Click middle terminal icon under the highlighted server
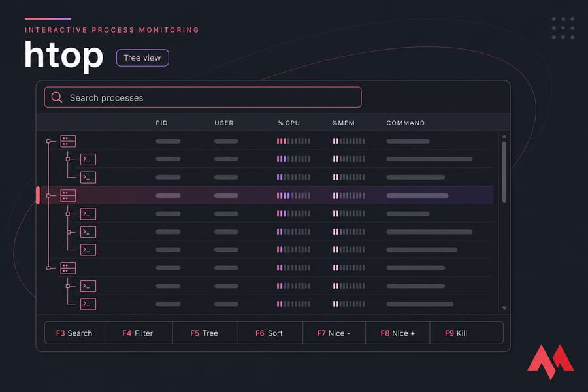 [88, 232]
